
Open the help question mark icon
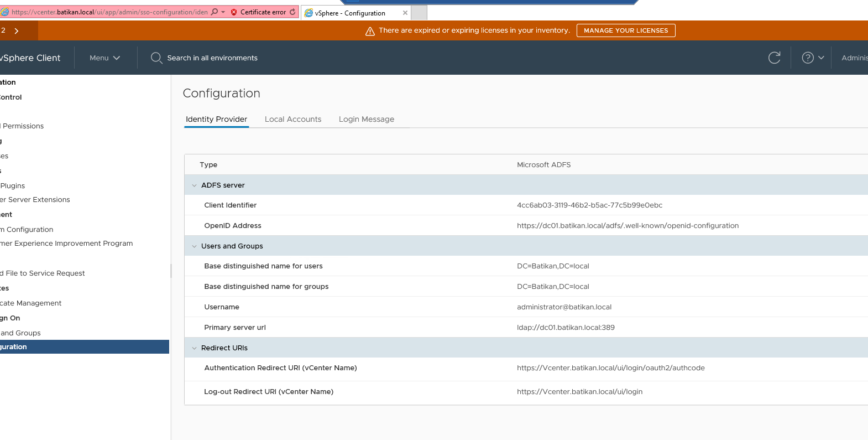pyautogui.click(x=808, y=58)
